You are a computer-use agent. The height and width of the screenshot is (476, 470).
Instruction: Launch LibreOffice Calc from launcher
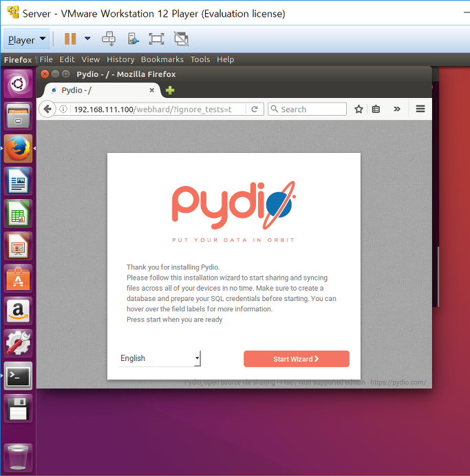(x=18, y=214)
